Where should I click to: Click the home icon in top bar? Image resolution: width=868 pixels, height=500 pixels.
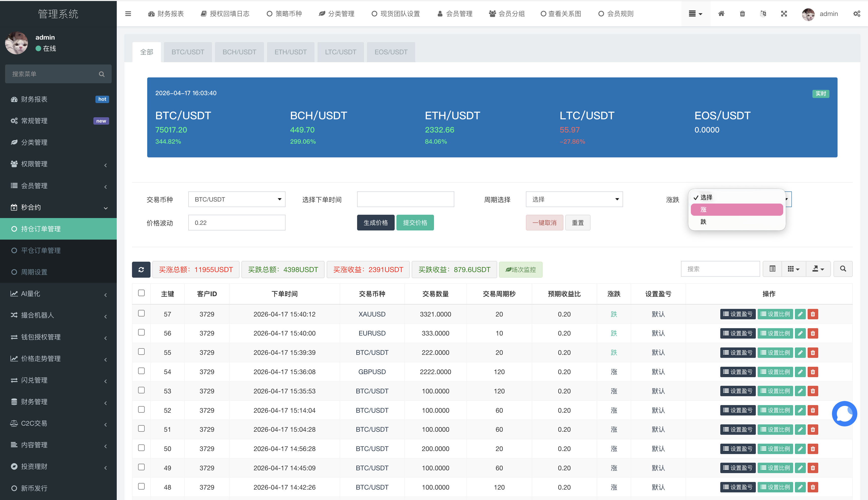coord(721,14)
